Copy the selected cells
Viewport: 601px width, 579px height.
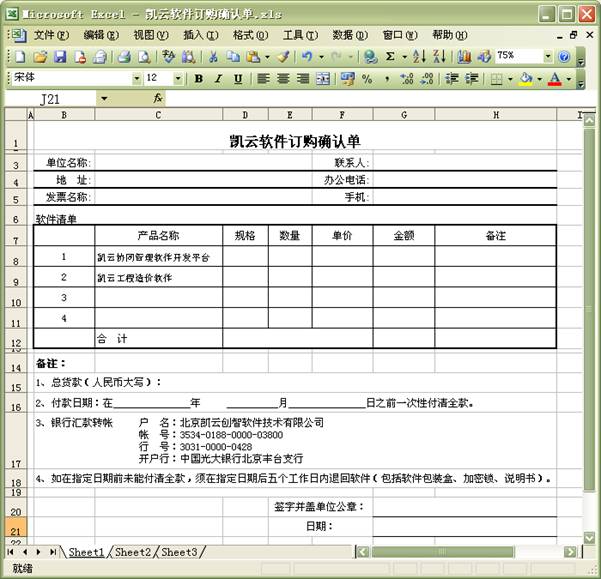[x=233, y=57]
